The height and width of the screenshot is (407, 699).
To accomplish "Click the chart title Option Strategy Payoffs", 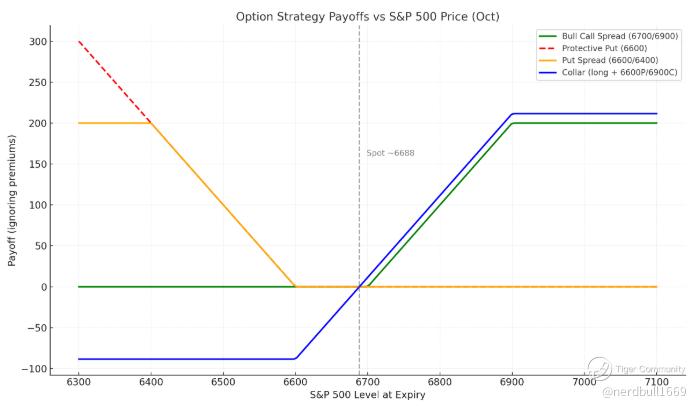I will pos(367,16).
